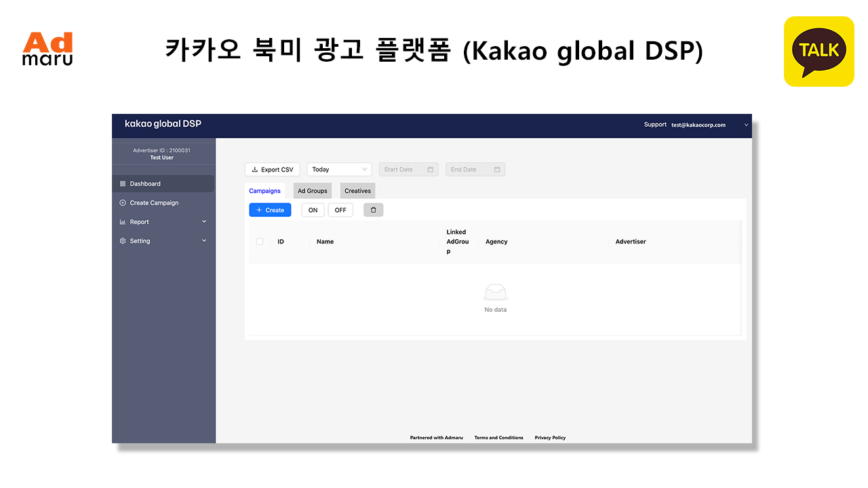
Task: Click the Export CSV button
Action: tap(272, 169)
